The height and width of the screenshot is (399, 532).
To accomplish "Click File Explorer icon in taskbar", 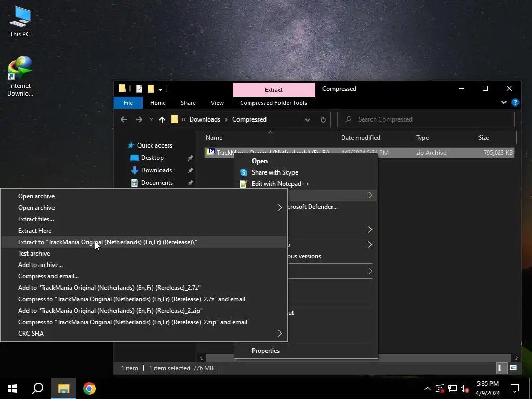I will coord(64,389).
